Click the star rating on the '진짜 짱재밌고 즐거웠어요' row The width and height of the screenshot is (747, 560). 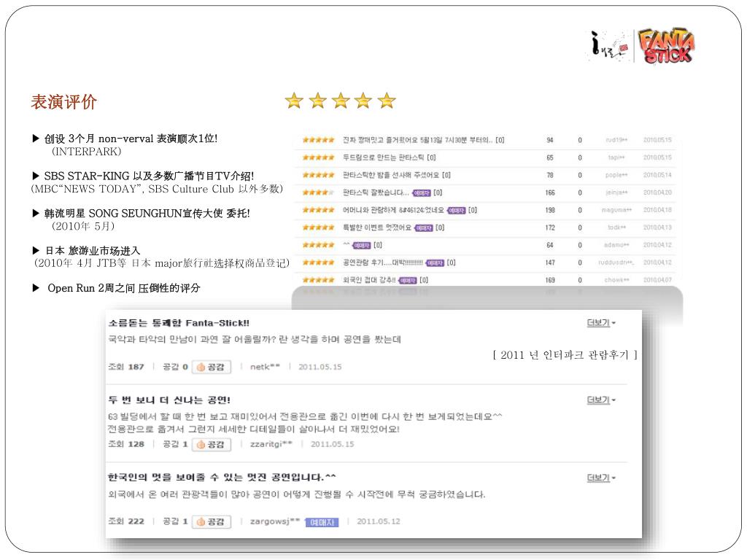click(x=318, y=140)
